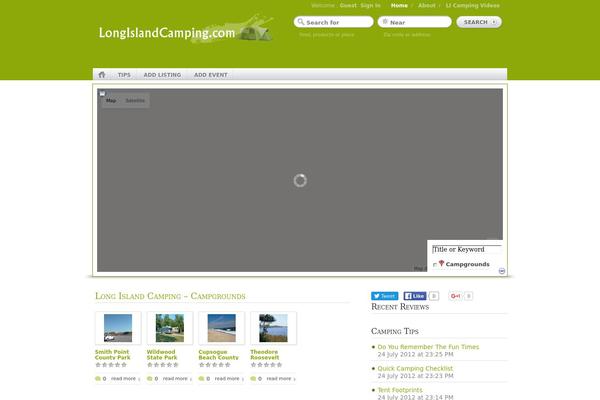
Task: Hit the Search button
Action: (x=479, y=22)
